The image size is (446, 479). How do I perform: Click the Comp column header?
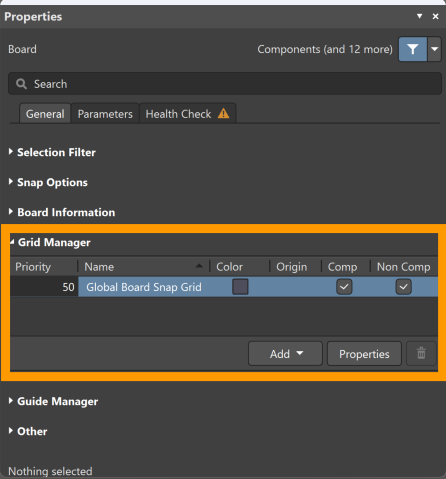coord(346,267)
